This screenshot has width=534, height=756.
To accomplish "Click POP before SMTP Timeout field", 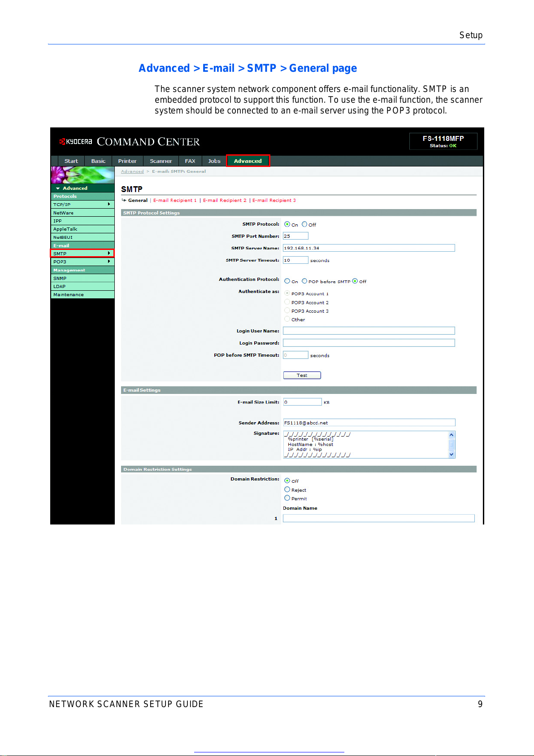I will [295, 355].
